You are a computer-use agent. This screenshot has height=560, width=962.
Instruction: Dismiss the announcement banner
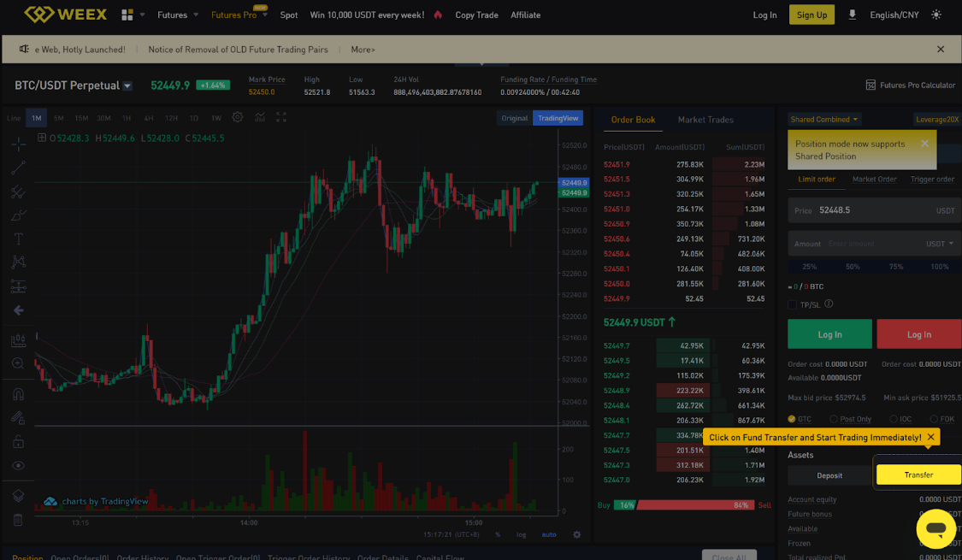941,49
